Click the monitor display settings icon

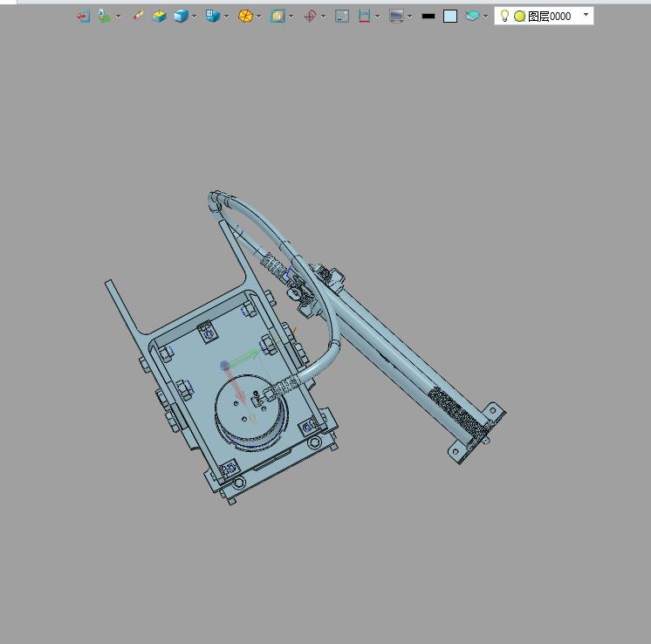[396, 17]
